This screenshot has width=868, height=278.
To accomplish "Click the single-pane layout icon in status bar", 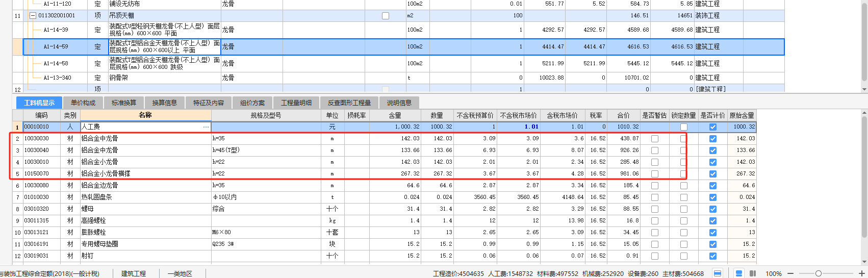I will [718, 273].
